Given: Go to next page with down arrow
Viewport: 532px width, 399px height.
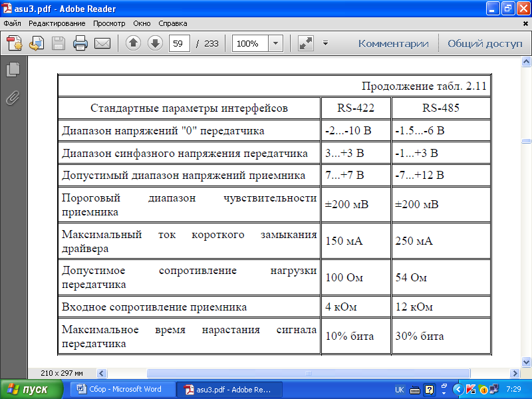Looking at the screenshot, I should (x=155, y=43).
